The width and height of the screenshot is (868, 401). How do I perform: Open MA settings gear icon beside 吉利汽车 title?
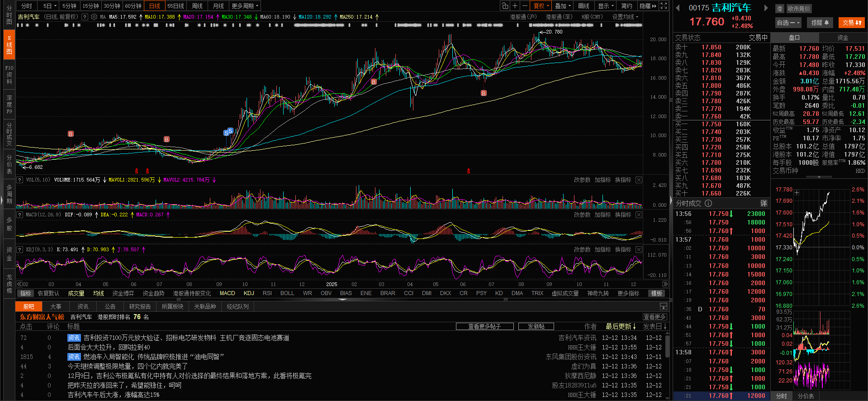pos(94,17)
